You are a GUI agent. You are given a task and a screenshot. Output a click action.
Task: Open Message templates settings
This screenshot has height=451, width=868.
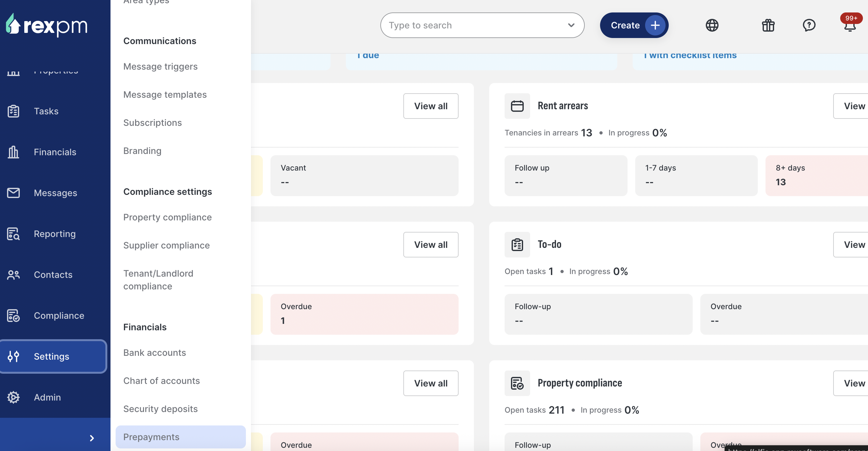tap(165, 95)
